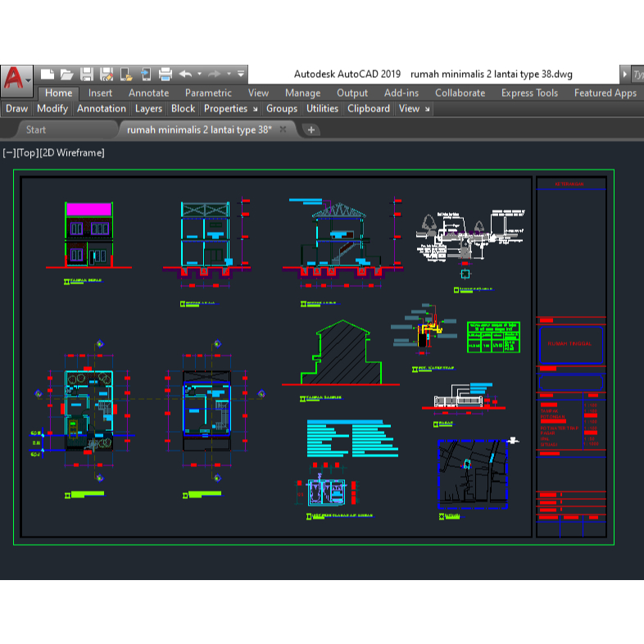Select the Collaborate ribbon tab
The height and width of the screenshot is (644, 644).
460,93
